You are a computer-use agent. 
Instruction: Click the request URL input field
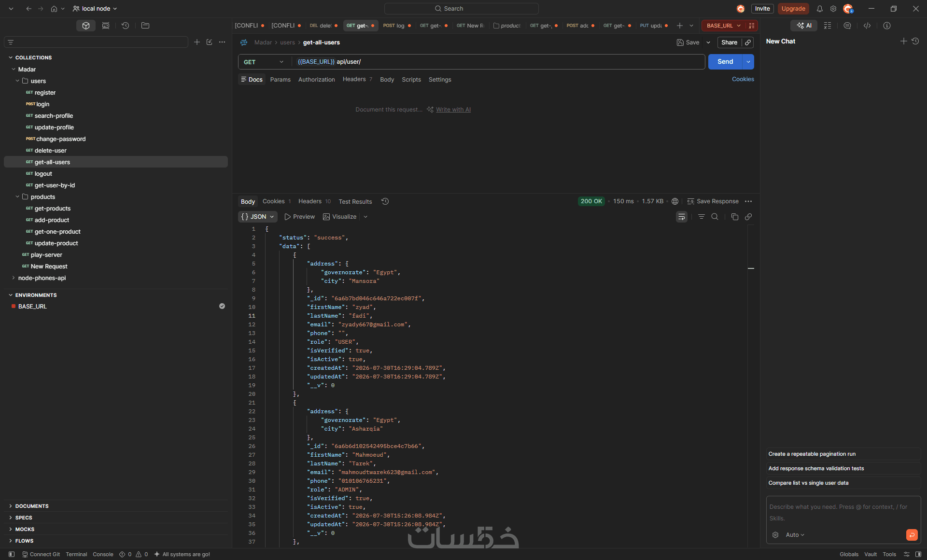499,62
